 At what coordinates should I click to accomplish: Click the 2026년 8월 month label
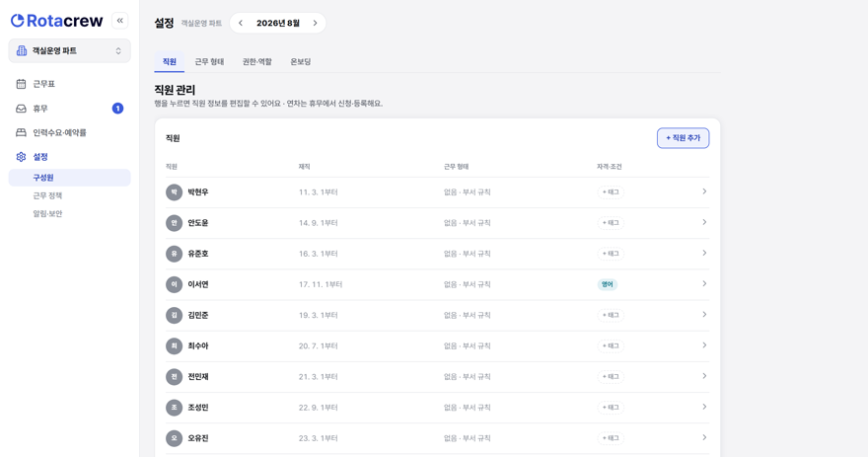tap(278, 24)
